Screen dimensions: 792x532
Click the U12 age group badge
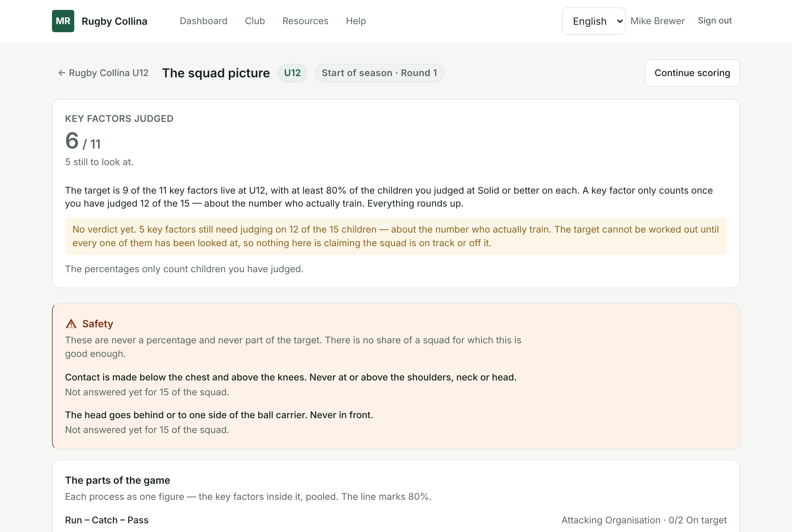tap(292, 73)
